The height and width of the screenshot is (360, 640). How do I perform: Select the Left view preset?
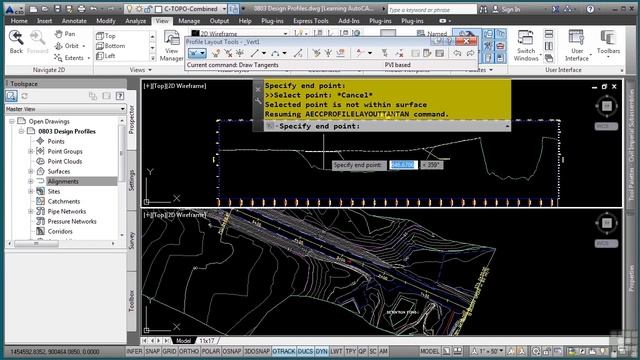pos(106,56)
